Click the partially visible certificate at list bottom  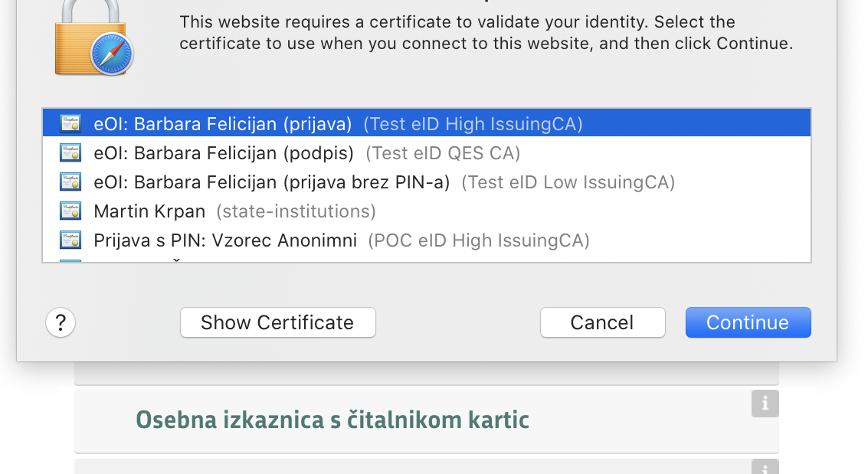(427, 259)
